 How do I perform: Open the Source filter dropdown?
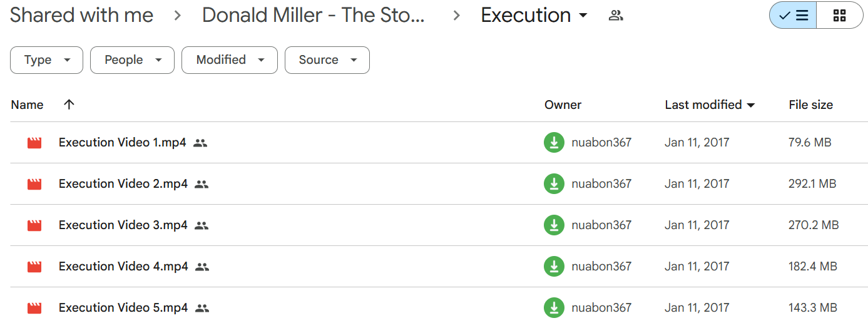point(327,60)
